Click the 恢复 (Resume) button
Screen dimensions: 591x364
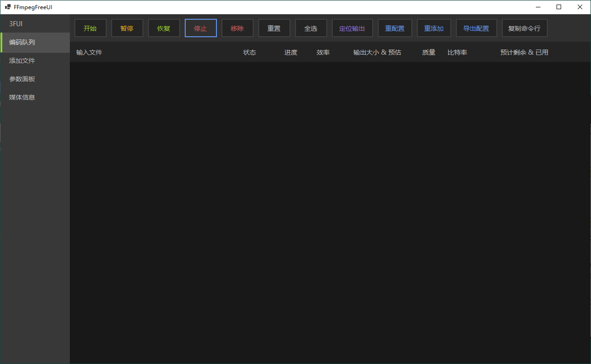[164, 28]
